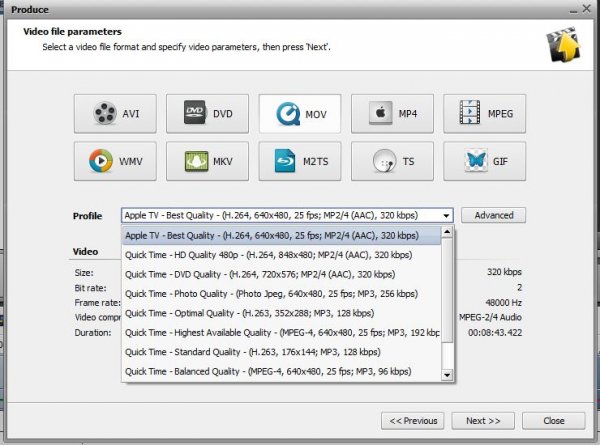Click the Bit rate label
Image resolution: width=600 pixels, height=445 pixels.
tap(91, 288)
